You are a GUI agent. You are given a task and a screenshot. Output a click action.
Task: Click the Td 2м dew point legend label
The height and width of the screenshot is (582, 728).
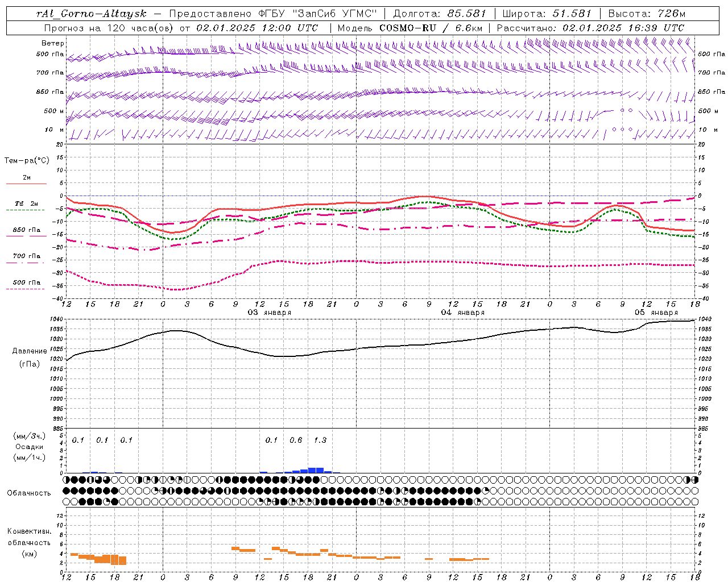pyautogui.click(x=27, y=203)
